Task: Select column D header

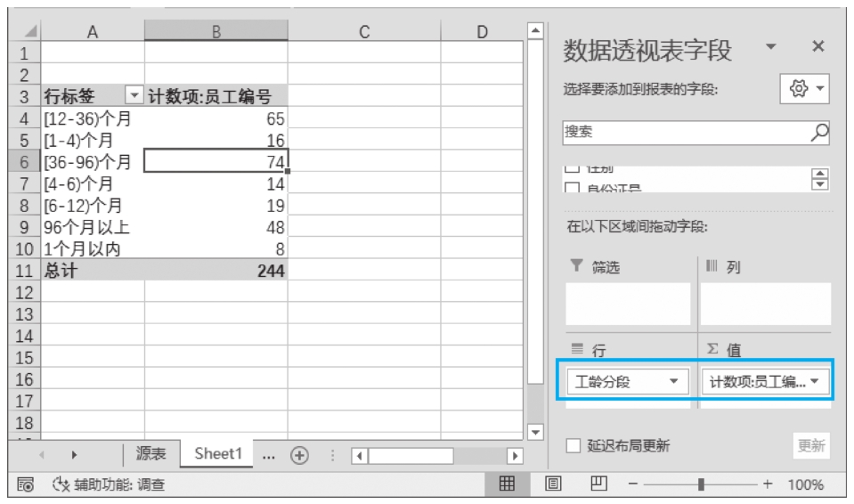Action: [482, 31]
